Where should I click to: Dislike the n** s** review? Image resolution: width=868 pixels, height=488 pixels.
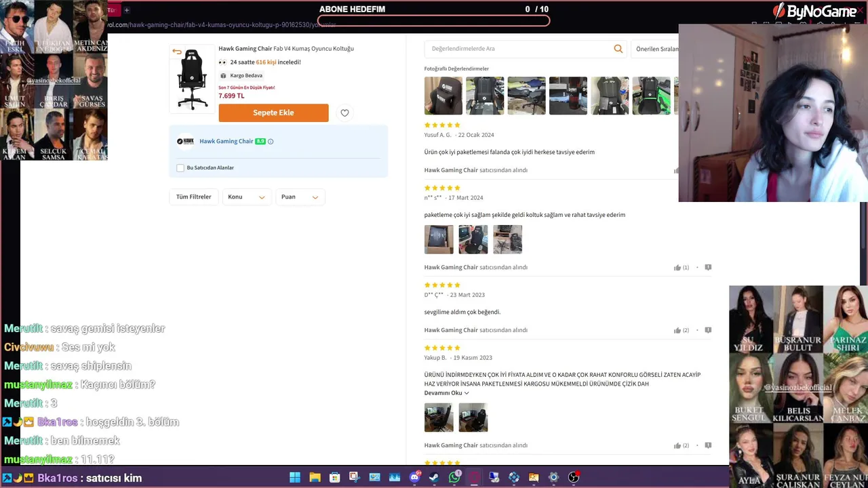coord(708,268)
